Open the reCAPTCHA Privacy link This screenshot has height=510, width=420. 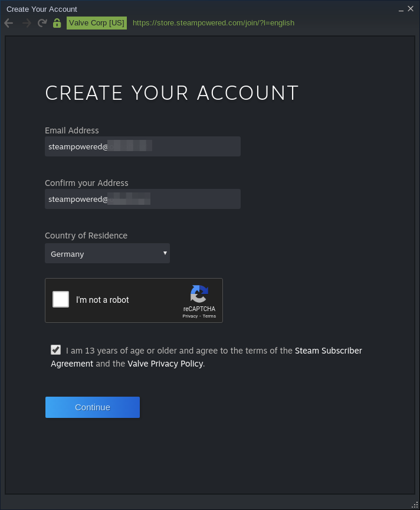click(x=190, y=316)
